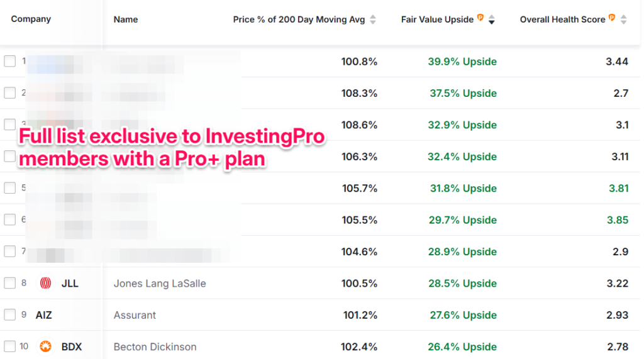The height and width of the screenshot is (359, 644).
Task: Select the checkbox for row 9 AIZ
Action: 9,314
